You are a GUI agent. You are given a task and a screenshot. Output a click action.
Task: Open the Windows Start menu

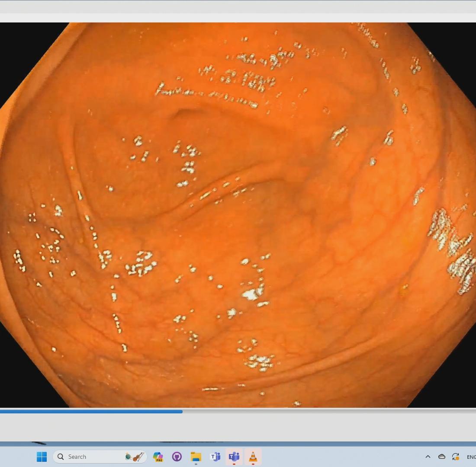pyautogui.click(x=42, y=457)
